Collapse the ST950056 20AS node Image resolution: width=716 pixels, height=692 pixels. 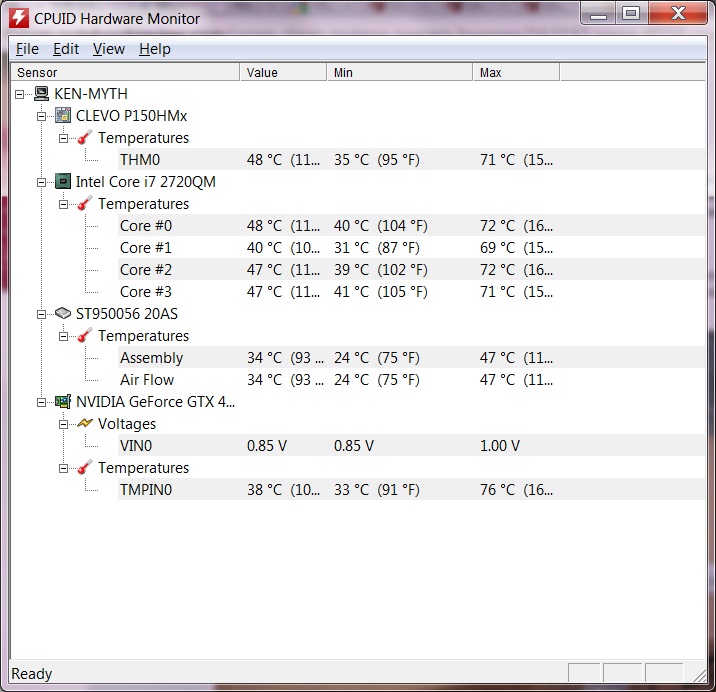(x=41, y=314)
